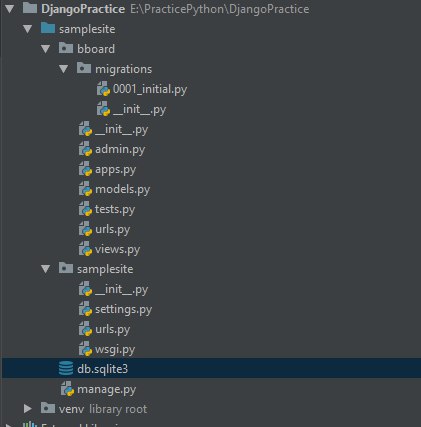
Task: Open apps.py in the project tree
Action: pyautogui.click(x=115, y=169)
